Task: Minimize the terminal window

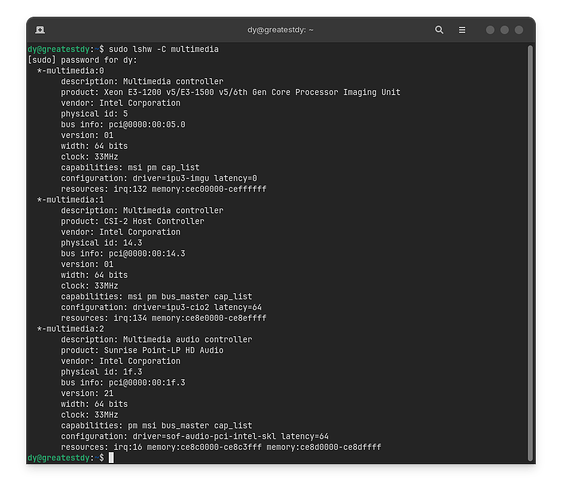Action: pos(490,30)
